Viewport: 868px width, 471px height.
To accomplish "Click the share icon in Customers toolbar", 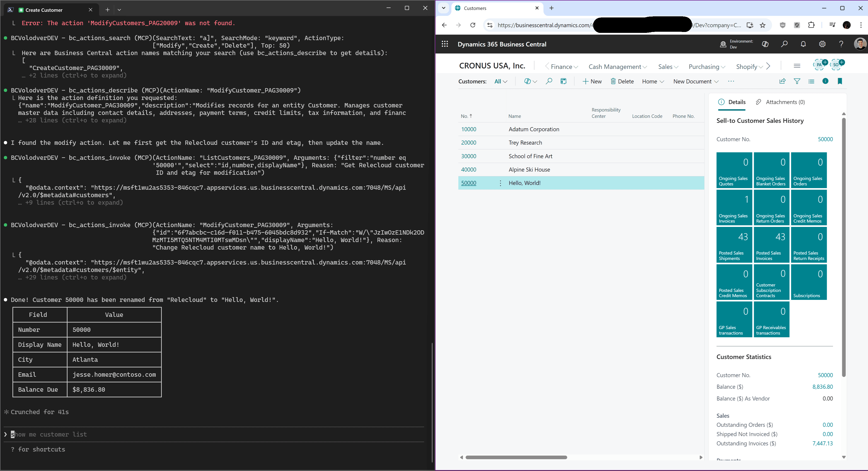I will point(782,81).
